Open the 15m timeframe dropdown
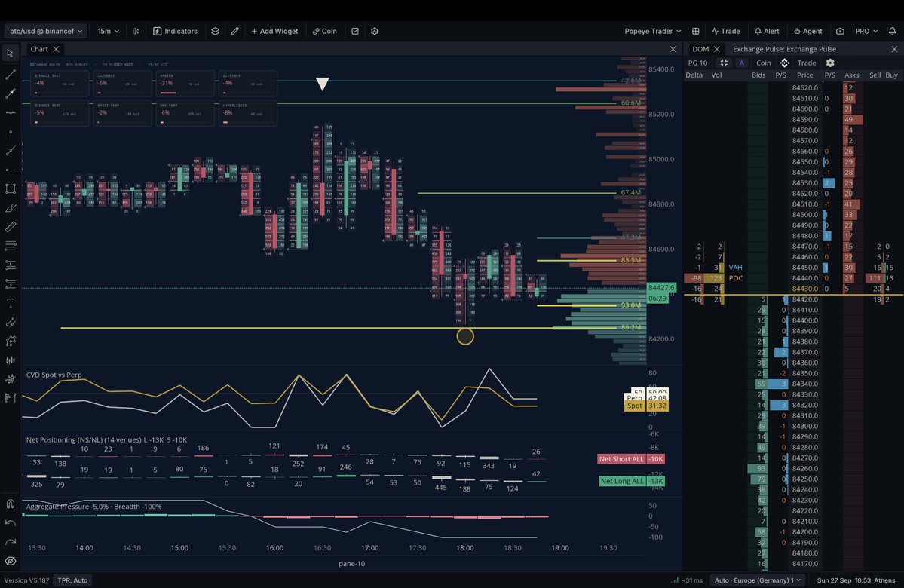Viewport: 904px width, 588px height. click(108, 31)
